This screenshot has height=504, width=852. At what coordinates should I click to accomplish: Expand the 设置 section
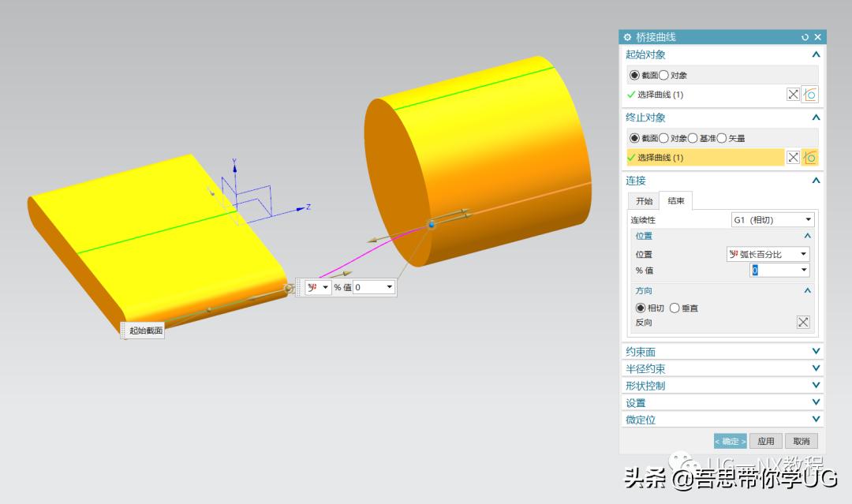(816, 402)
